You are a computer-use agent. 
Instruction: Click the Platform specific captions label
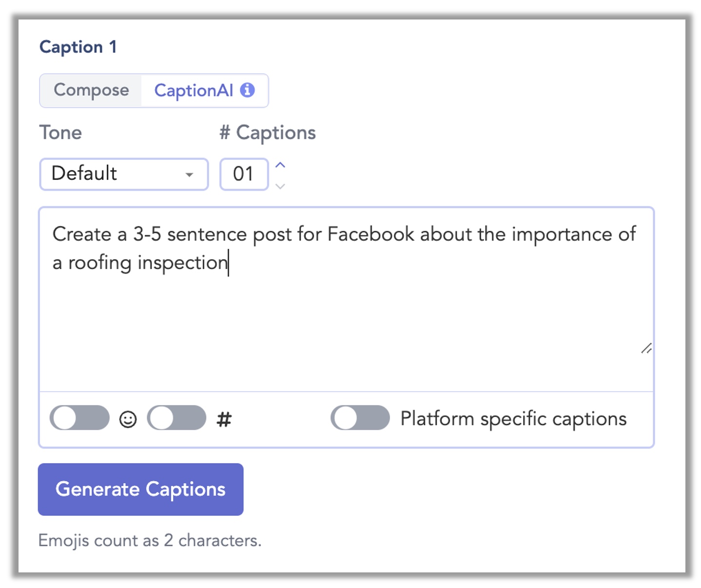pos(513,419)
